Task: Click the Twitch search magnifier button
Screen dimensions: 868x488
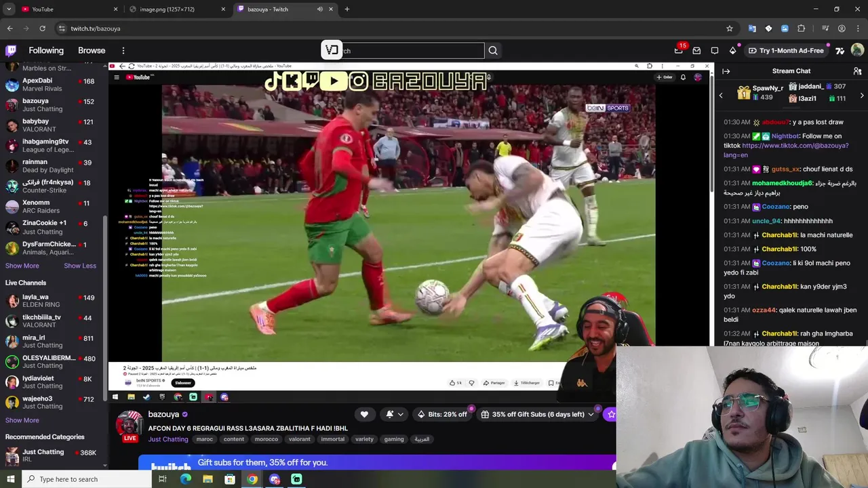Action: tap(493, 50)
